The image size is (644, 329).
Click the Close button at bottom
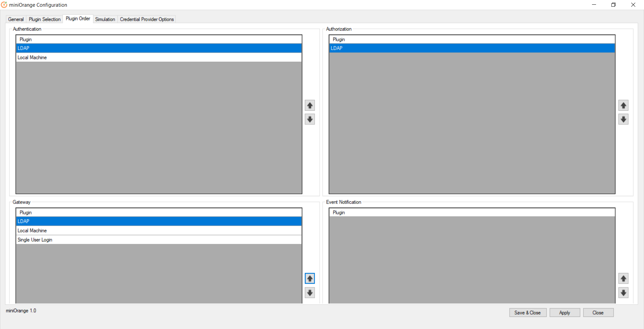(x=598, y=313)
